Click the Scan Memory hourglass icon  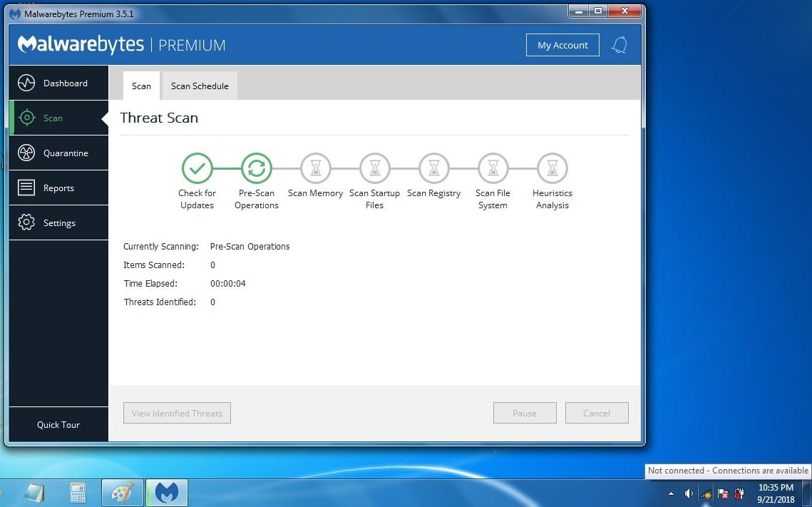[x=315, y=168]
